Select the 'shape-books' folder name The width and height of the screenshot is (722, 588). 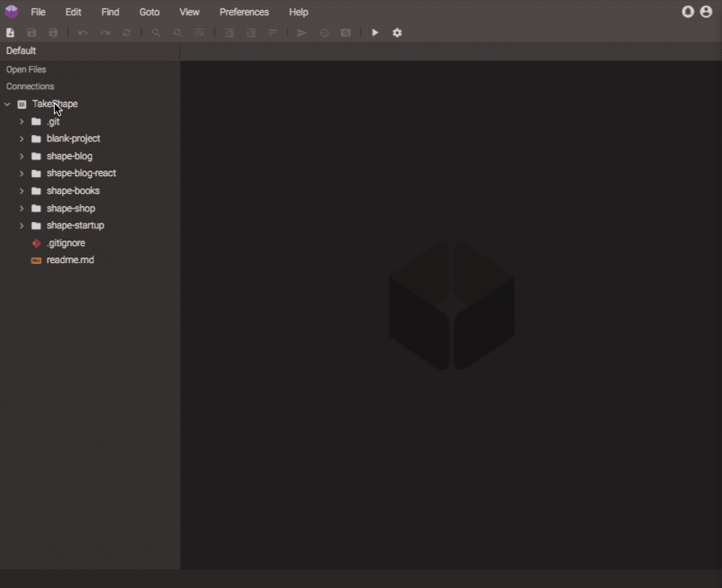(72, 191)
